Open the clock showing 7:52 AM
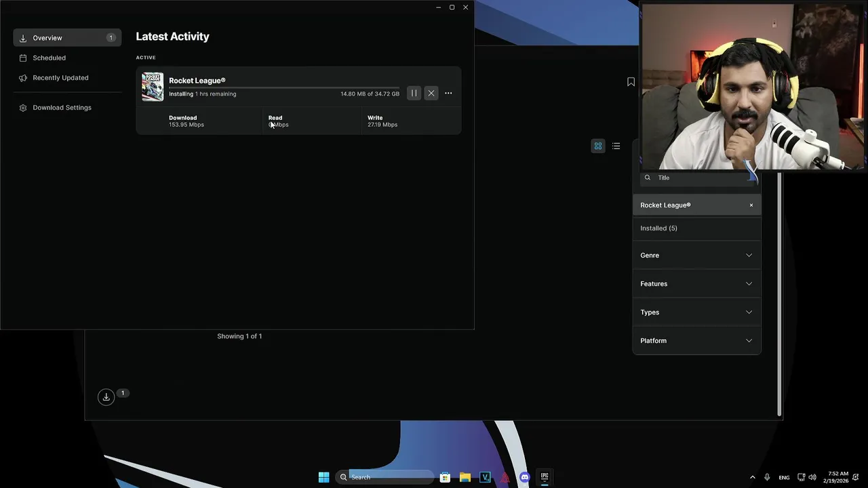Screen dimensions: 868x488 (x=837, y=477)
